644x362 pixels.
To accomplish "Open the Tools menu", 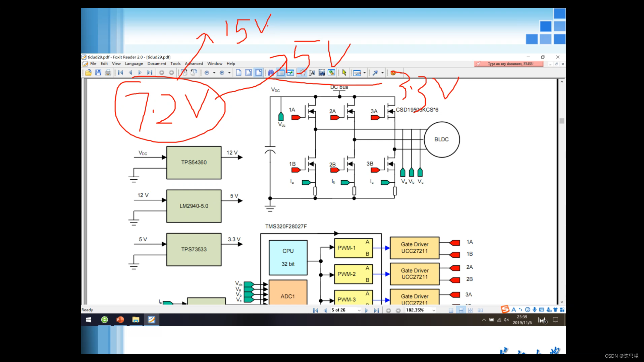I will tap(175, 64).
